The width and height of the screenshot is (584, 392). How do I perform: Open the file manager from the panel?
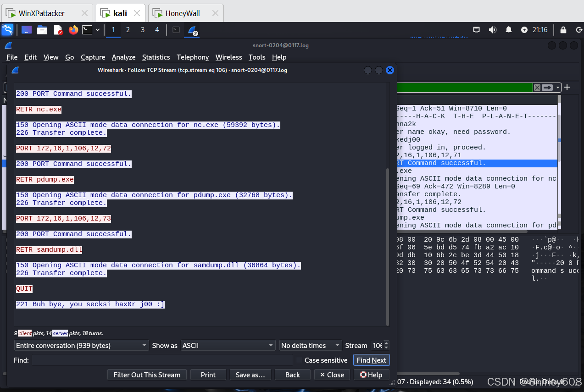(42, 30)
